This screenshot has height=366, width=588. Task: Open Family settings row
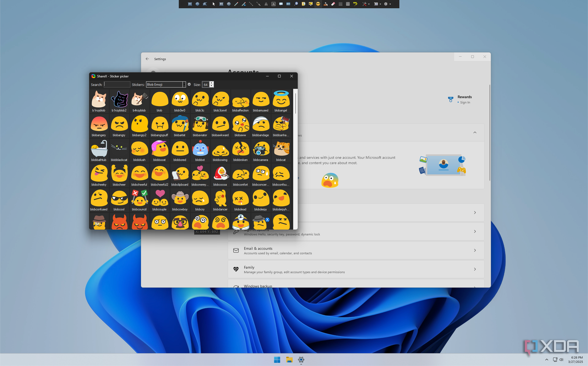[x=356, y=269]
